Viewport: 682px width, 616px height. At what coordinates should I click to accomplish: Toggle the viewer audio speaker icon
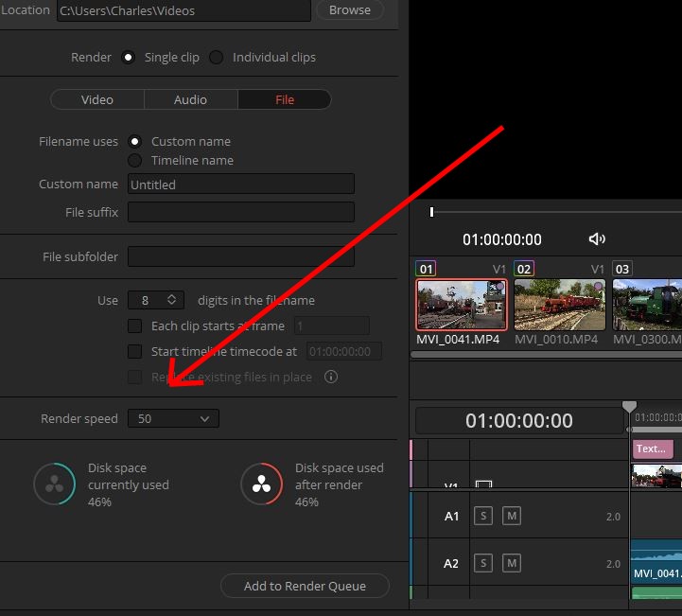tap(597, 238)
